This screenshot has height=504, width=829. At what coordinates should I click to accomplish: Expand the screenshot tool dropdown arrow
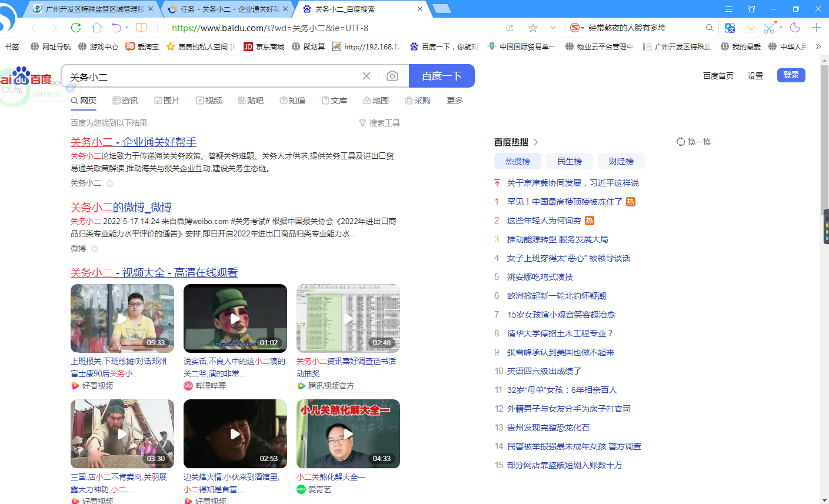click(x=781, y=27)
